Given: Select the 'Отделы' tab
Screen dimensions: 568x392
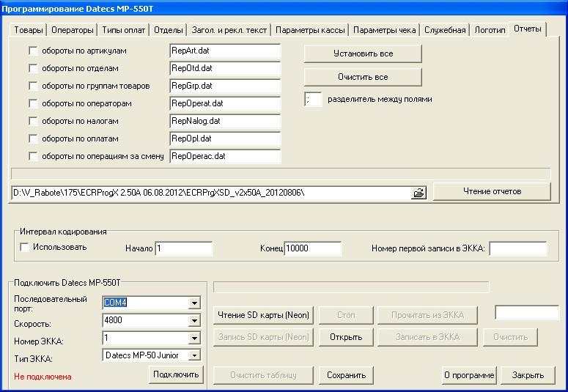Looking at the screenshot, I should tap(168, 30).
